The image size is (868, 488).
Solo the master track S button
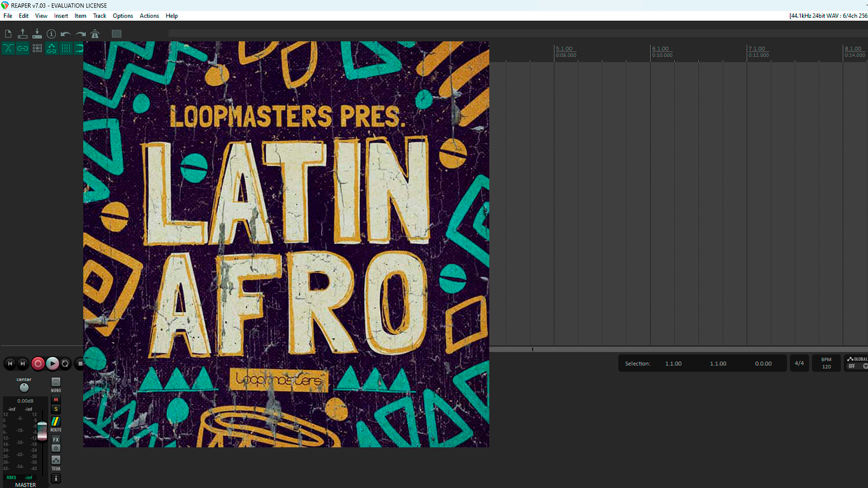pyautogui.click(x=56, y=409)
